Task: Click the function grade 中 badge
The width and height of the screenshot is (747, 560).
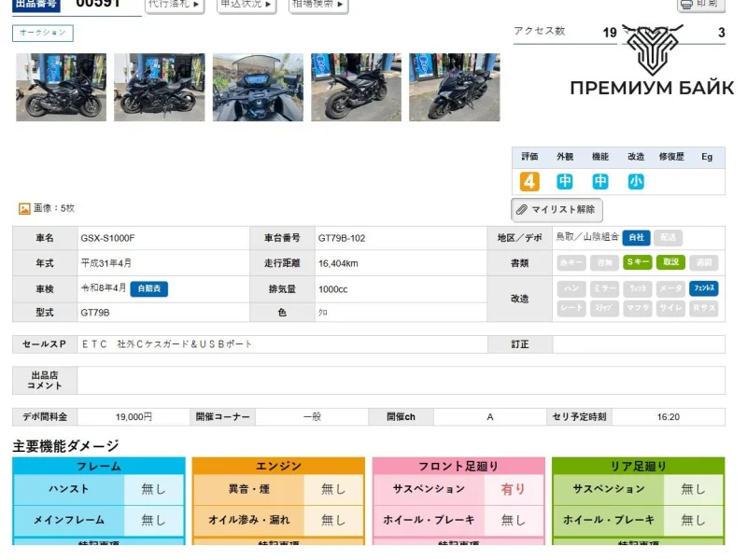Action: pyautogui.click(x=600, y=181)
